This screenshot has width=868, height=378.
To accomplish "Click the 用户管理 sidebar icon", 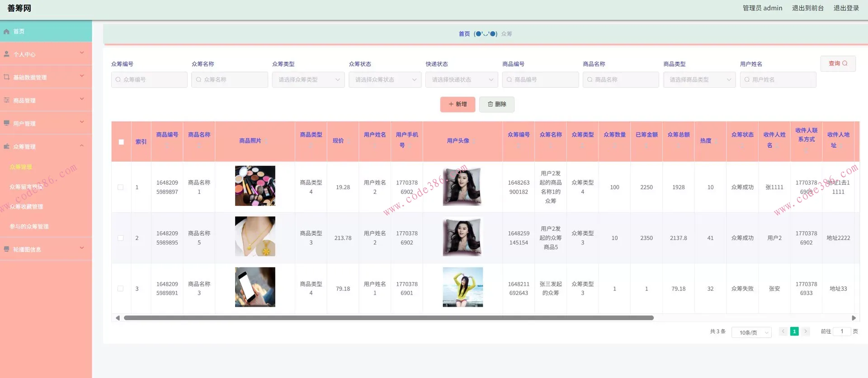I will 6,123.
